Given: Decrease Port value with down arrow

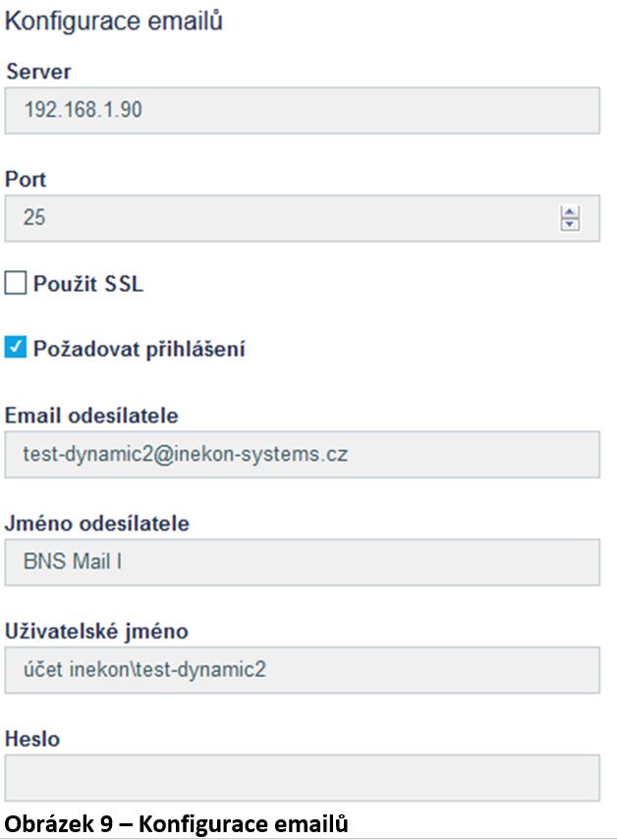Looking at the screenshot, I should [570, 224].
